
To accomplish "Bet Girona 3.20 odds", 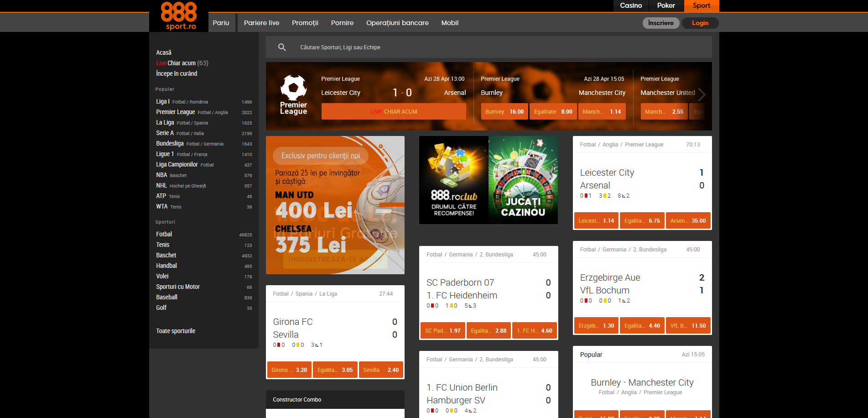I will click(289, 370).
